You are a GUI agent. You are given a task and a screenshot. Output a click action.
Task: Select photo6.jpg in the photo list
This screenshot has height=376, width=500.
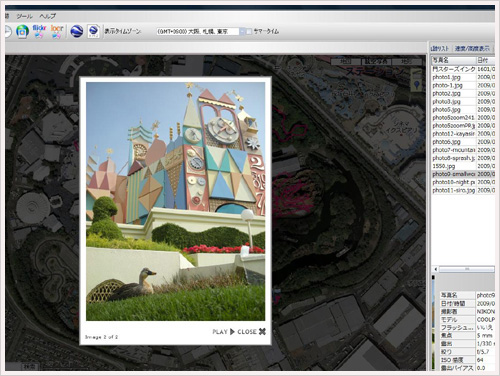pyautogui.click(x=463, y=142)
